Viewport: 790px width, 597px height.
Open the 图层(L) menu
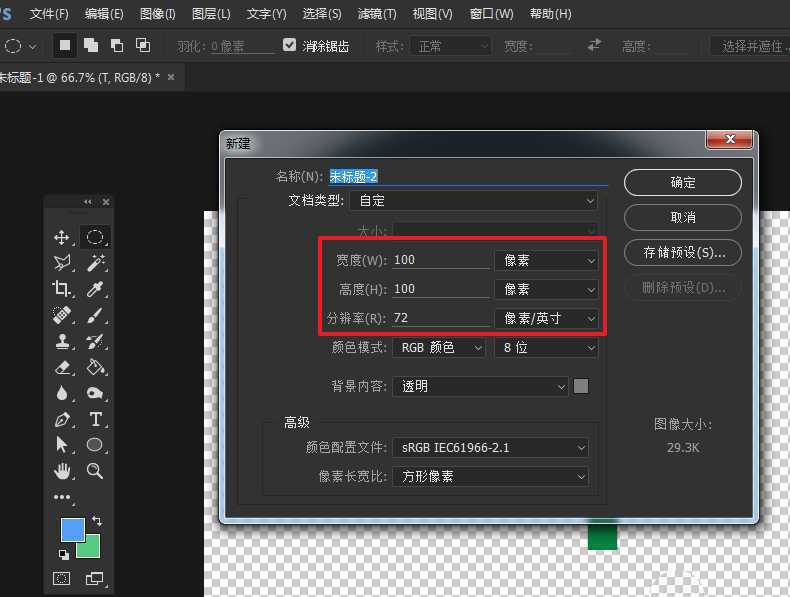click(210, 14)
